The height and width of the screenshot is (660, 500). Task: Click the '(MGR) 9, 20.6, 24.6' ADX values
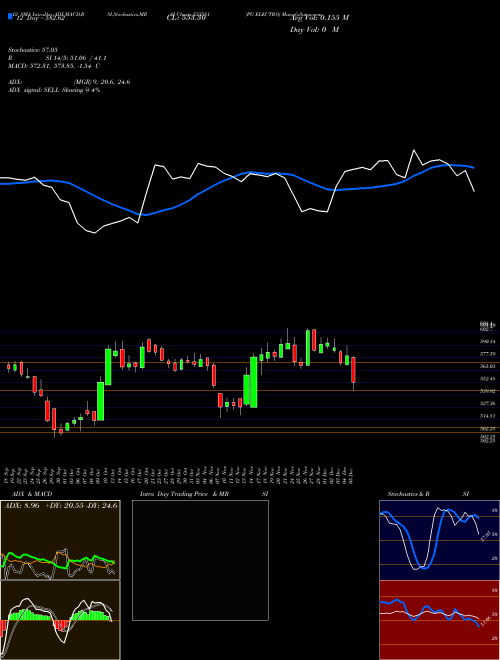[x=102, y=82]
